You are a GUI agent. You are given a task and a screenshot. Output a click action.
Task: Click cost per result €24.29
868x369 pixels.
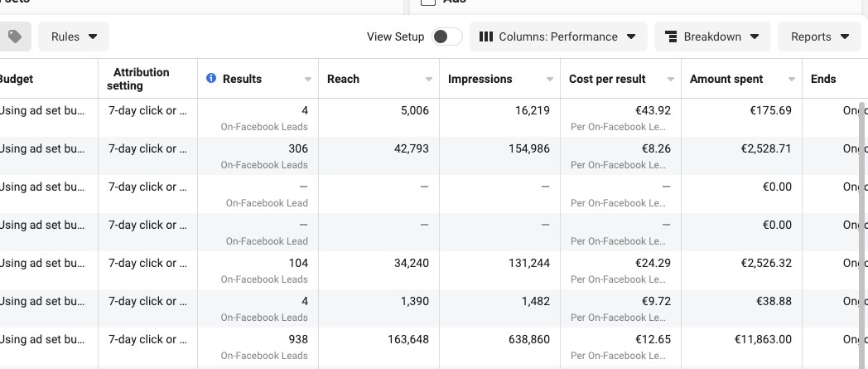pyautogui.click(x=653, y=263)
